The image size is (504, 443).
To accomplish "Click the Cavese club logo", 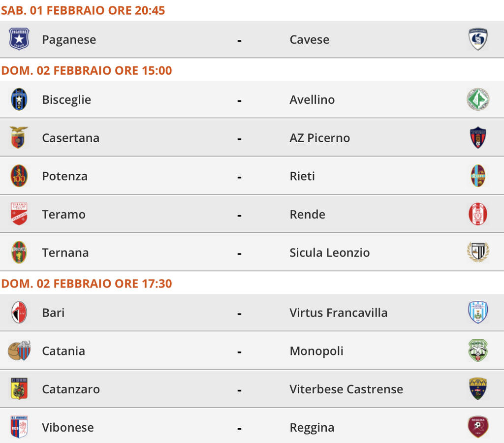I will pyautogui.click(x=477, y=39).
